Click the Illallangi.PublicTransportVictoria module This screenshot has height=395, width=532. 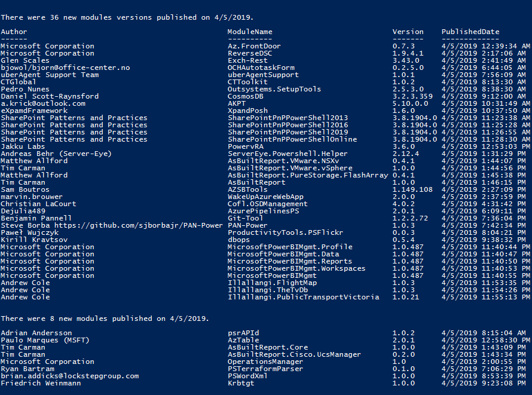[303, 297]
